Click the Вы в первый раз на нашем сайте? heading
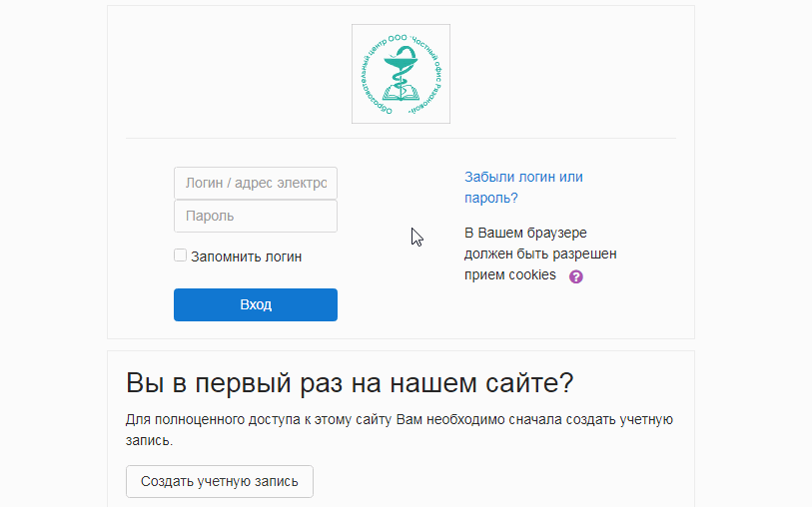812x507 pixels. (x=350, y=383)
